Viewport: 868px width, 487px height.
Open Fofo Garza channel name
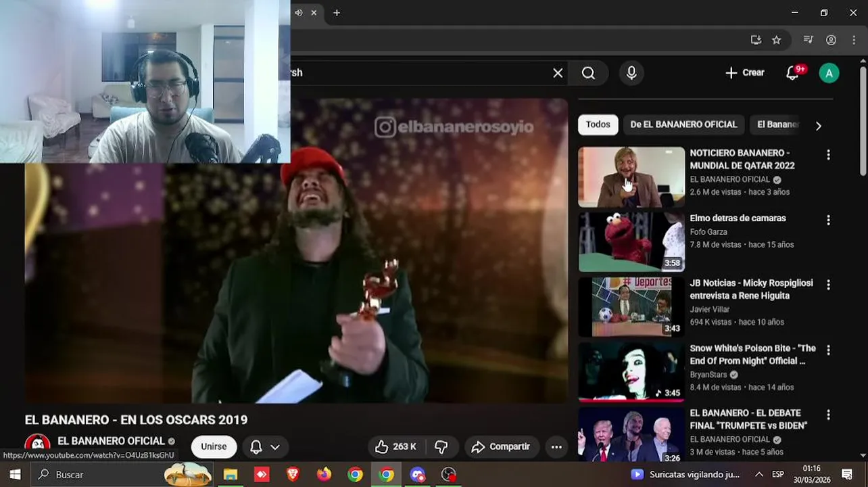[708, 232]
